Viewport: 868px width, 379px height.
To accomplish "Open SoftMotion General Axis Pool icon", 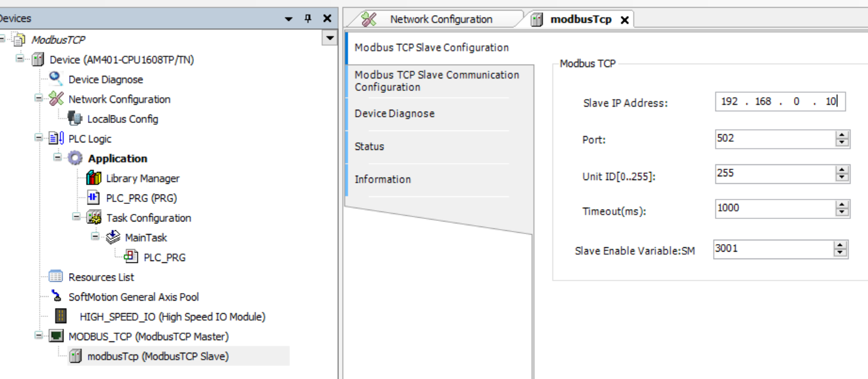I will point(56,297).
